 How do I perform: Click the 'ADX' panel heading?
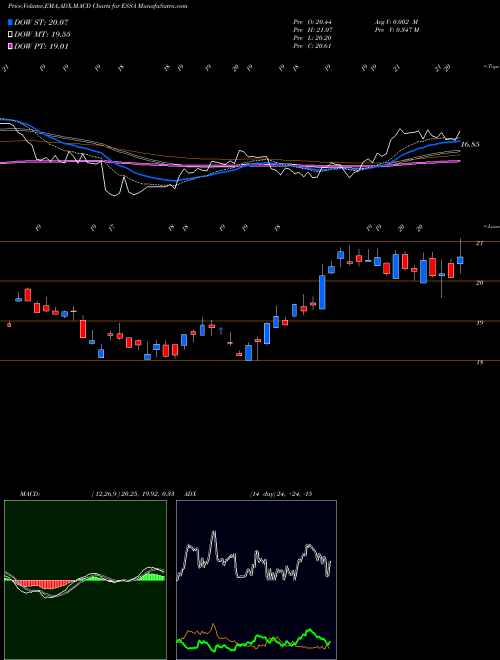coord(191,494)
